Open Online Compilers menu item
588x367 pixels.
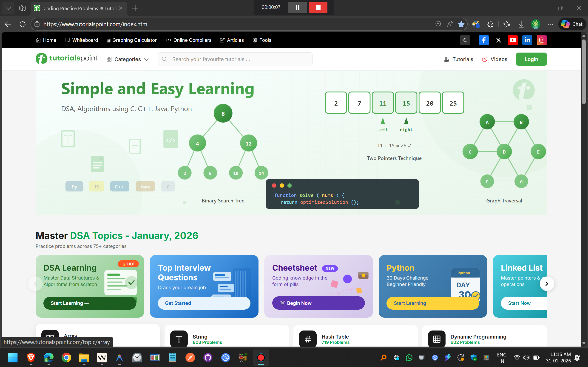(188, 40)
